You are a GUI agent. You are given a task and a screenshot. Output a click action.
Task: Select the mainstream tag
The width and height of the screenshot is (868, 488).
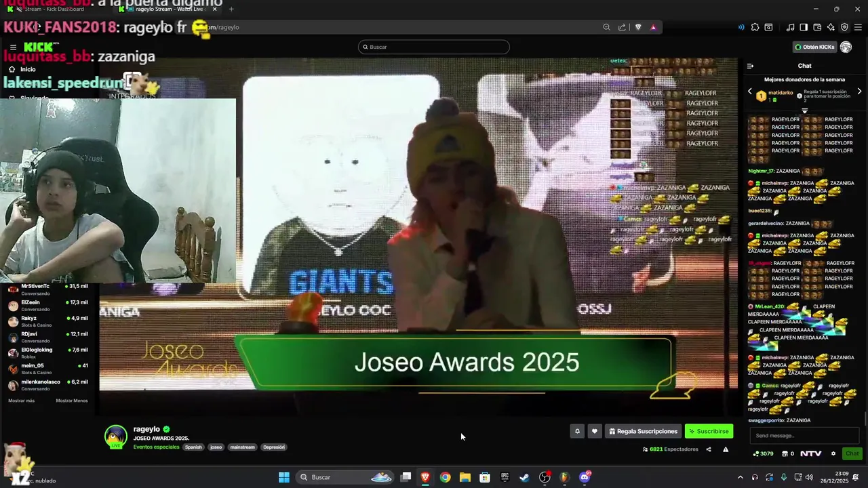(242, 447)
